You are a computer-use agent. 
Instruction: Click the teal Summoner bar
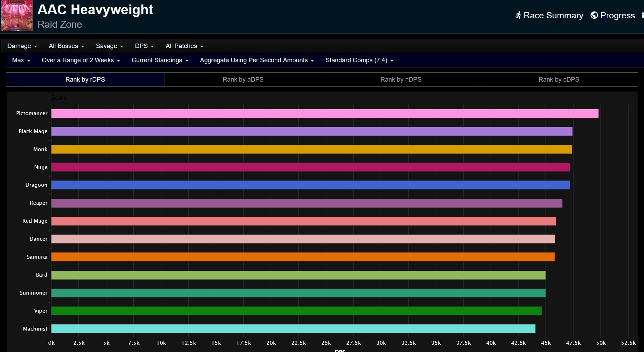(299, 293)
